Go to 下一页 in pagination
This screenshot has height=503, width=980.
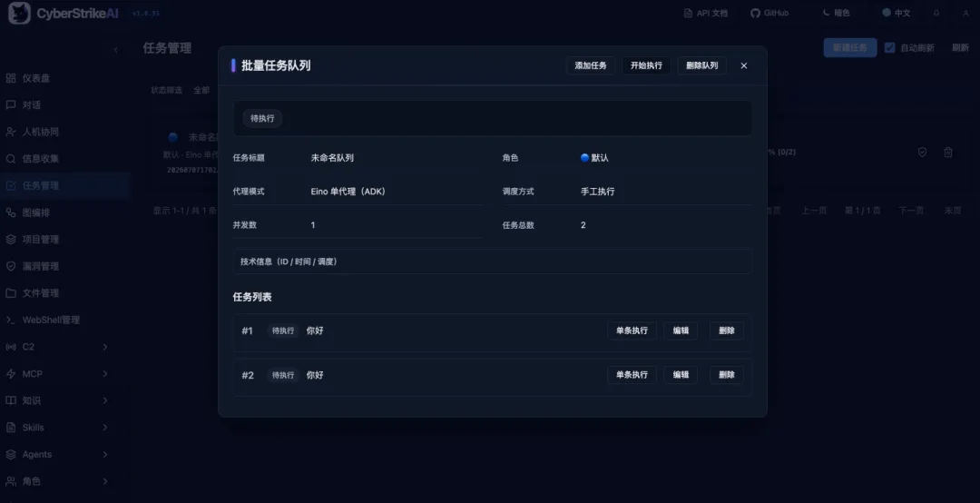tap(911, 211)
